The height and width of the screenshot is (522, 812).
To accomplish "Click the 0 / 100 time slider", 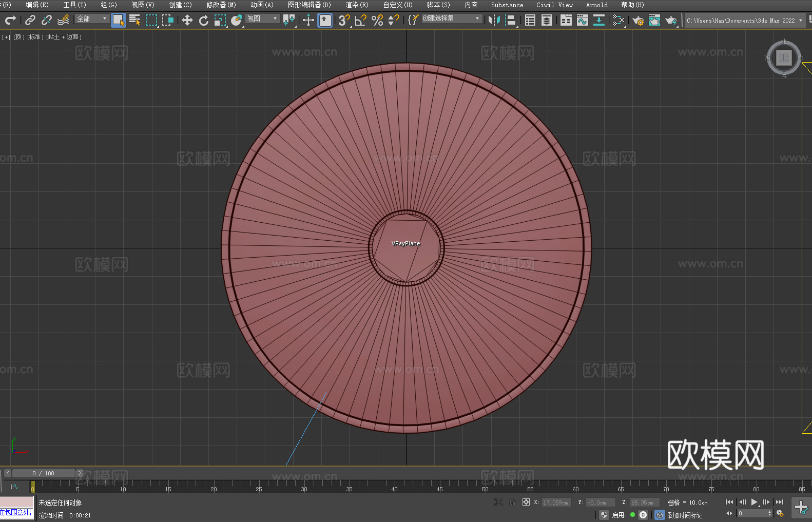I will coord(44,473).
